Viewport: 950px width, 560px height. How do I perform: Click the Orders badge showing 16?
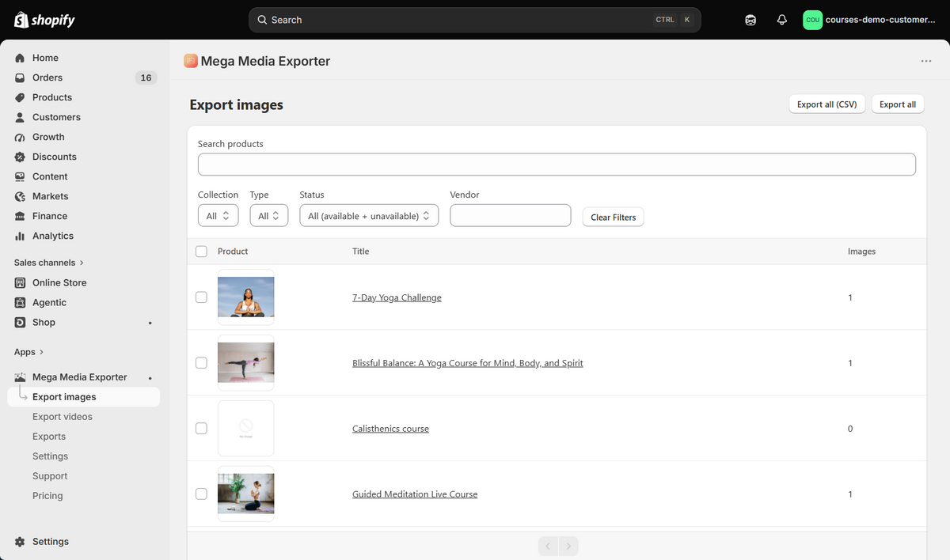[146, 78]
